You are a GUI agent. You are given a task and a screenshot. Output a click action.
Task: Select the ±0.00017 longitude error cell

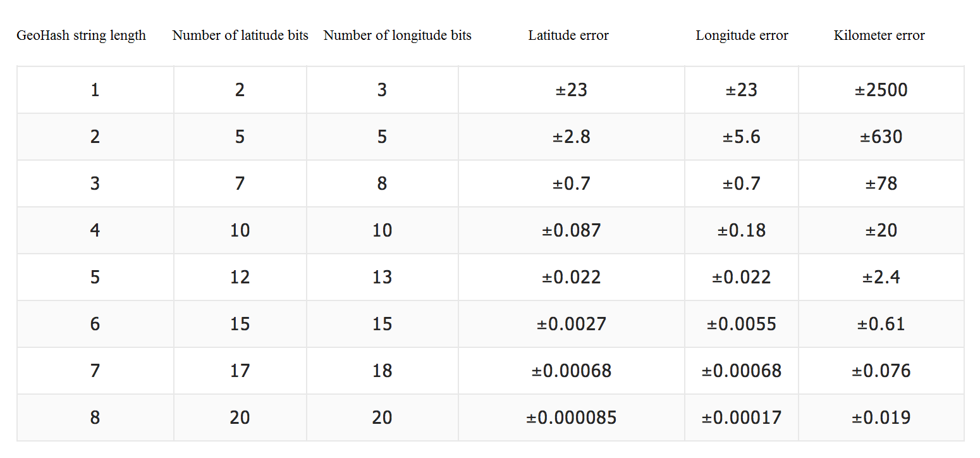pos(742,418)
